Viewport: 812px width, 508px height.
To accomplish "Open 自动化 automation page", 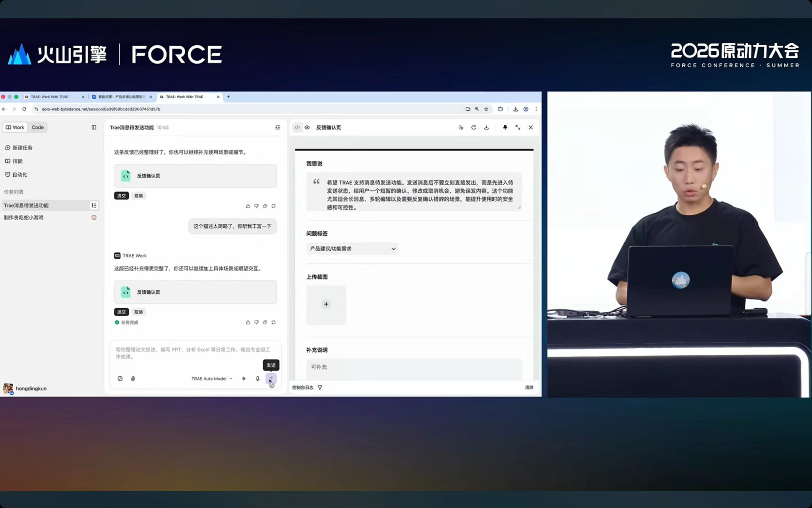I will tap(16, 175).
